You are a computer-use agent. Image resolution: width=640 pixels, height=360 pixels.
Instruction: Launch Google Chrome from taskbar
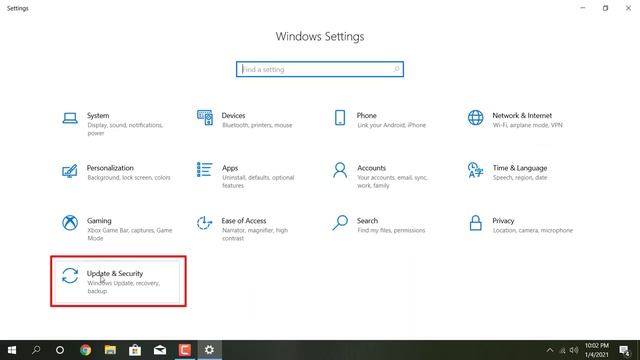click(x=85, y=350)
